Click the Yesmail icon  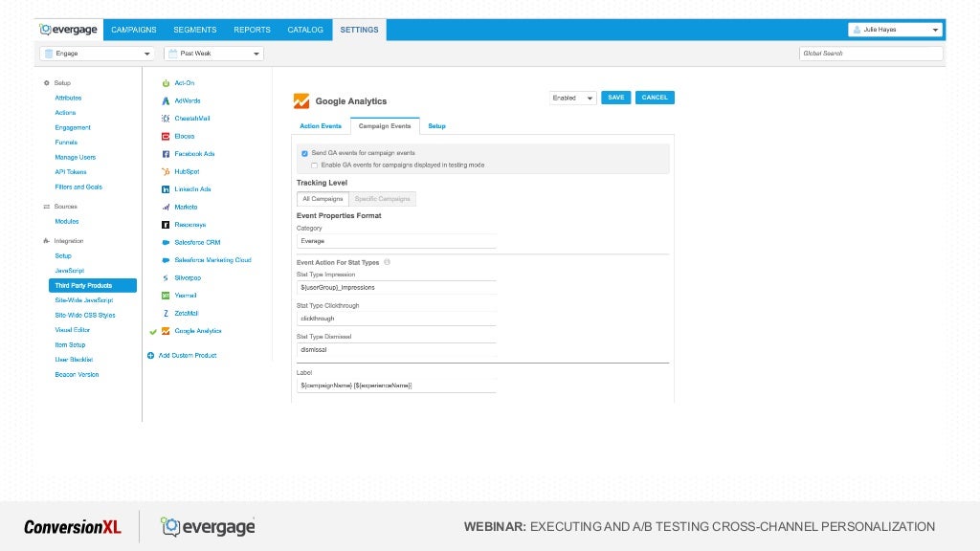[166, 296]
